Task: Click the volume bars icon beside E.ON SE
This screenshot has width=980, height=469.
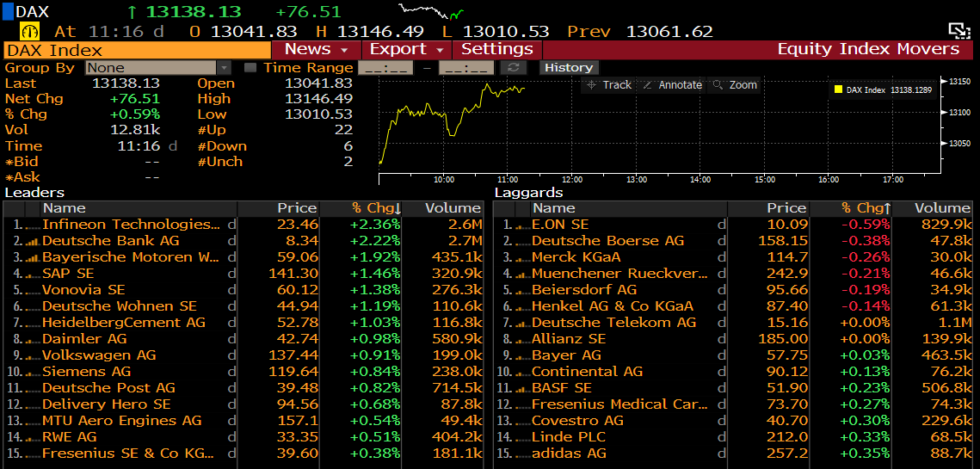Action: [x=522, y=225]
